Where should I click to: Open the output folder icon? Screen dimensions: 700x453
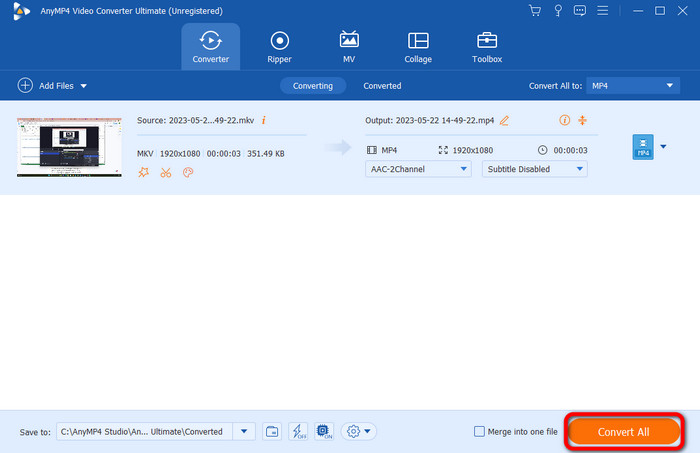click(x=272, y=432)
